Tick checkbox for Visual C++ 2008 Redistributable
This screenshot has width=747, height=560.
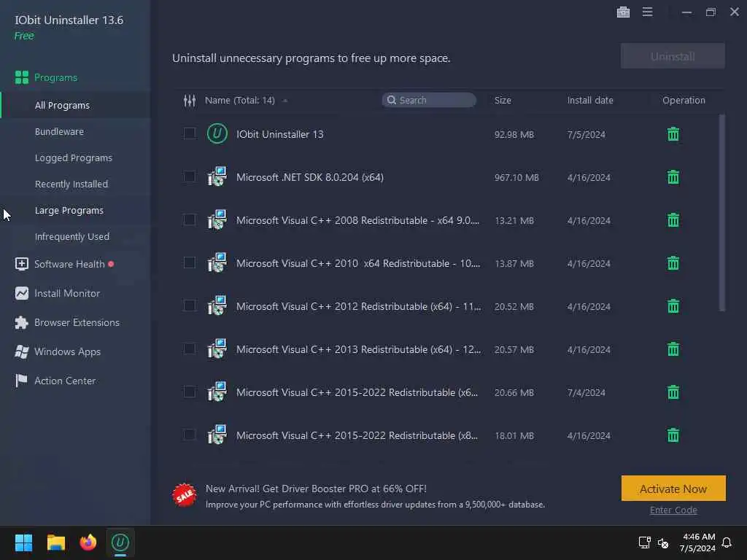[190, 219]
